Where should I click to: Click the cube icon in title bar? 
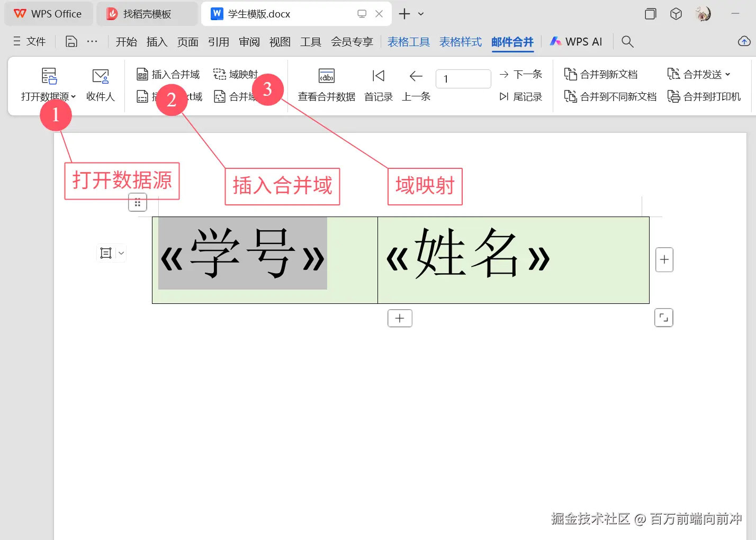(676, 14)
